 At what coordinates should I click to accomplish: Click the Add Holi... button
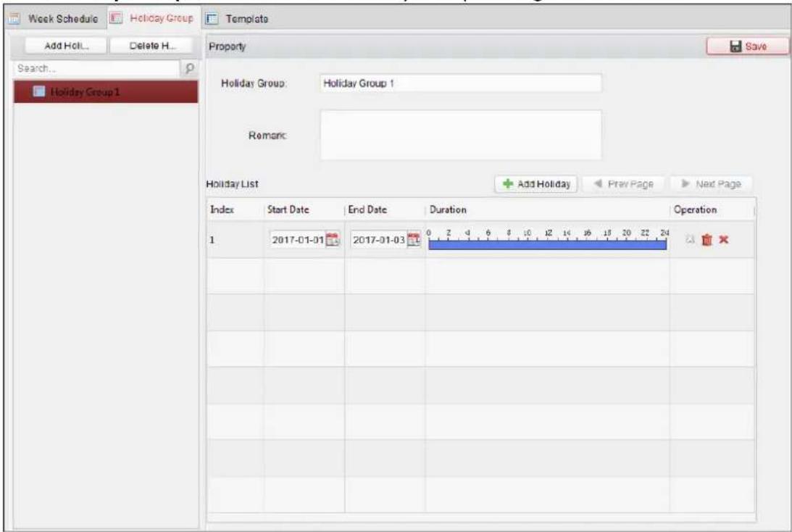point(66,46)
